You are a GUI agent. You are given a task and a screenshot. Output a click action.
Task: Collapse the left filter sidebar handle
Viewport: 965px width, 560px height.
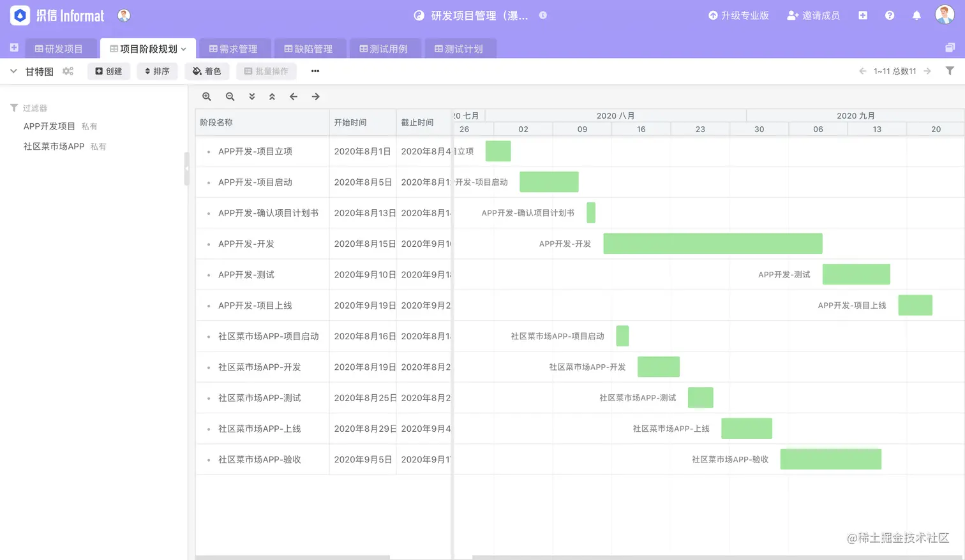(x=187, y=168)
